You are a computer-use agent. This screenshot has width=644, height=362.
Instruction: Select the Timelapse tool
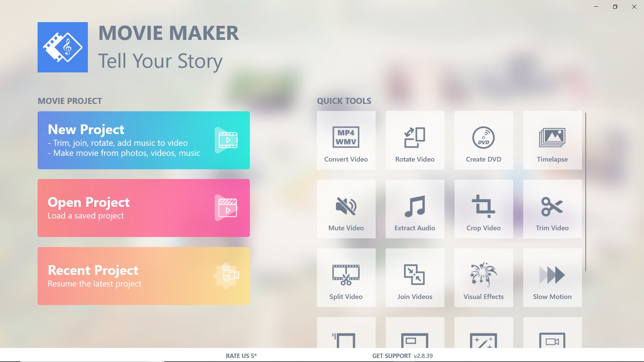(x=552, y=140)
